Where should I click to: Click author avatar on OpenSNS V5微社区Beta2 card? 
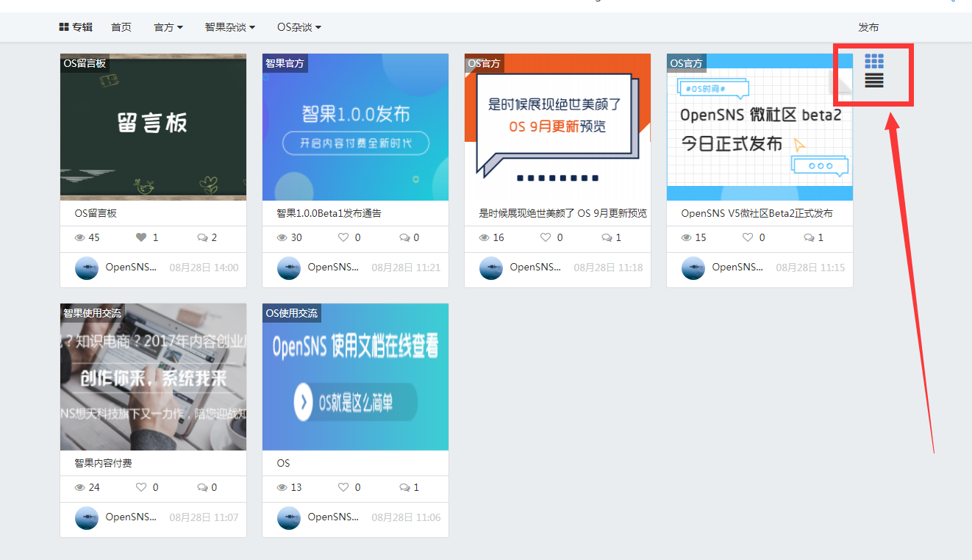[693, 268]
